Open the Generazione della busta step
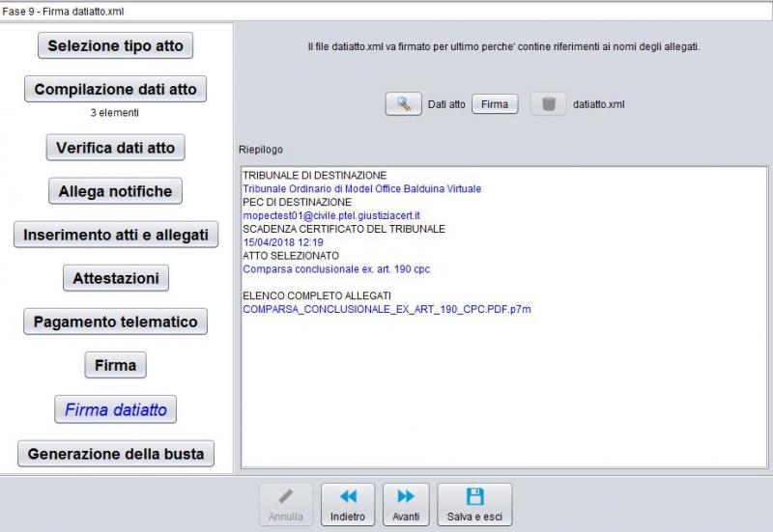The width and height of the screenshot is (773, 532). click(x=115, y=454)
